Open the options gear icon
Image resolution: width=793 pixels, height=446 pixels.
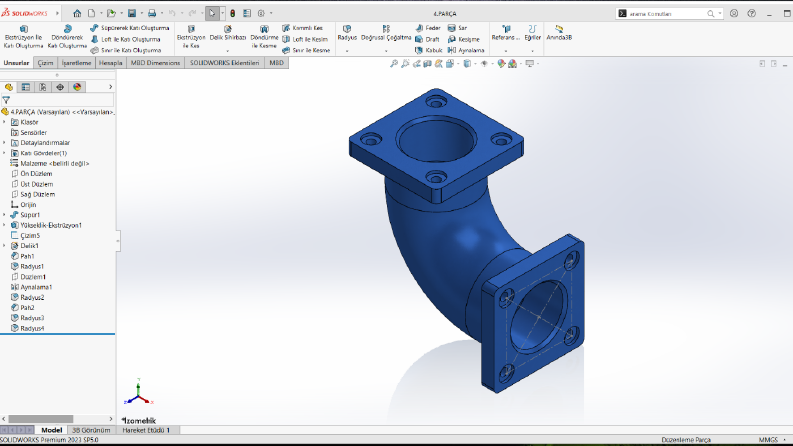coord(261,13)
